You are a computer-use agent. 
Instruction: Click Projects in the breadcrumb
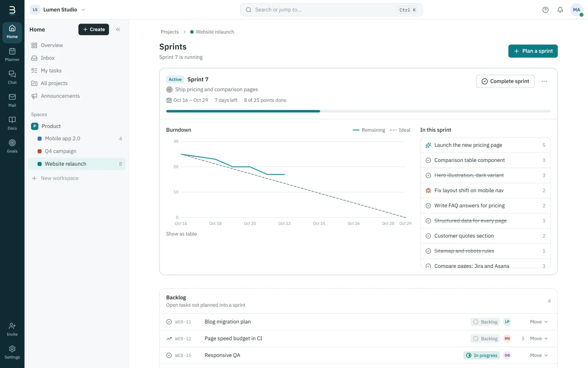point(169,32)
